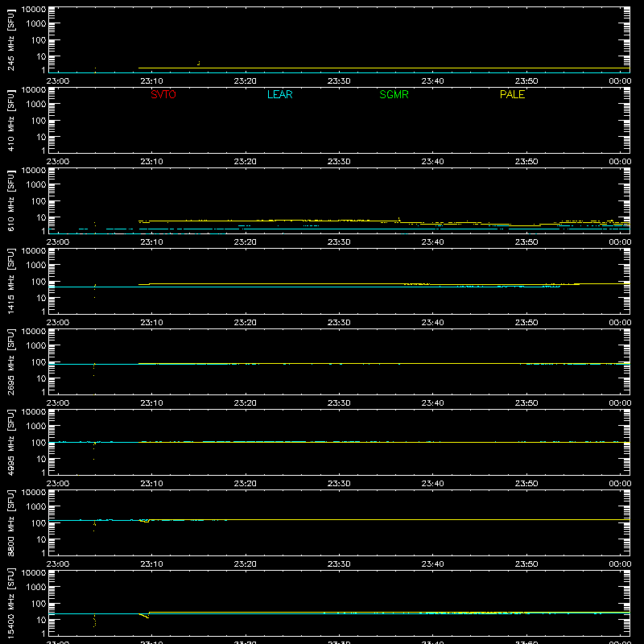Select the 15400 MHz [SFU] axis title
The height and width of the screenshot is (644, 644).
(x=10, y=603)
